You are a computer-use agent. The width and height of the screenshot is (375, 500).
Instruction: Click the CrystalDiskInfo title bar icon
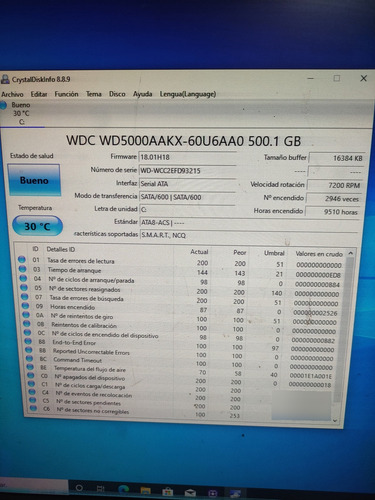click(5, 79)
